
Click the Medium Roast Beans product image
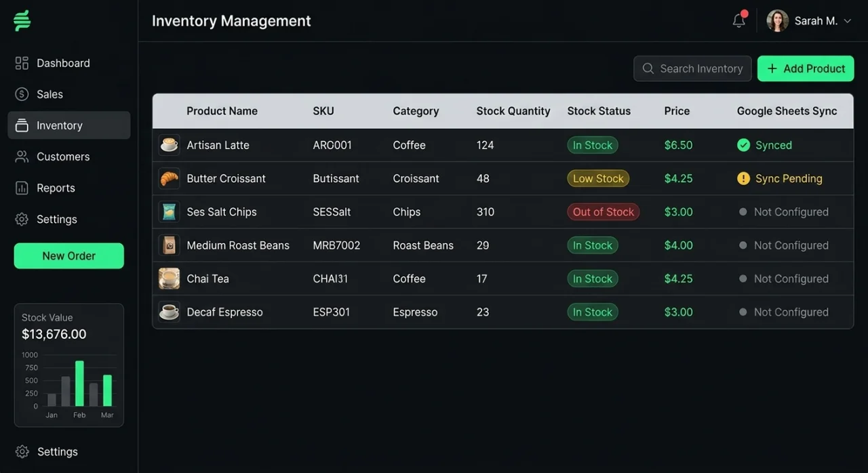click(x=170, y=245)
